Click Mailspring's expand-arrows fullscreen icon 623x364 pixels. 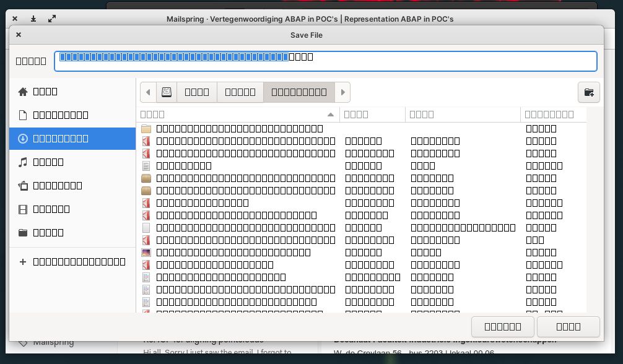tap(52, 19)
